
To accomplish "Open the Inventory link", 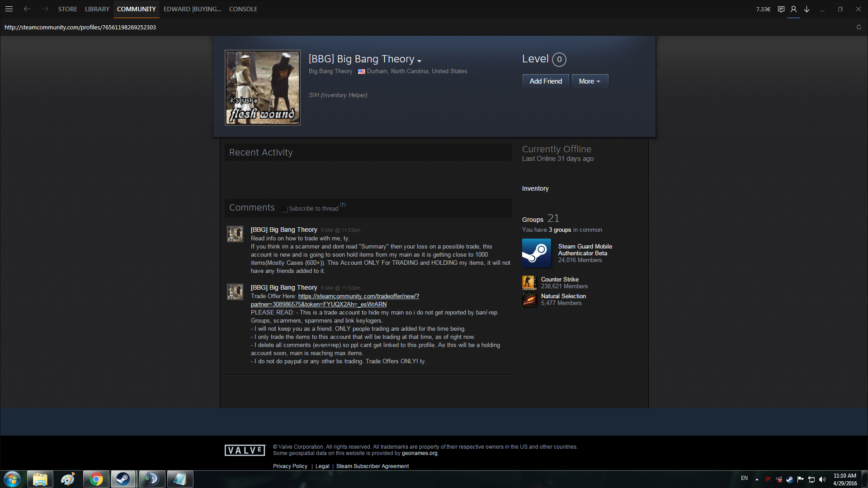I will coord(535,188).
